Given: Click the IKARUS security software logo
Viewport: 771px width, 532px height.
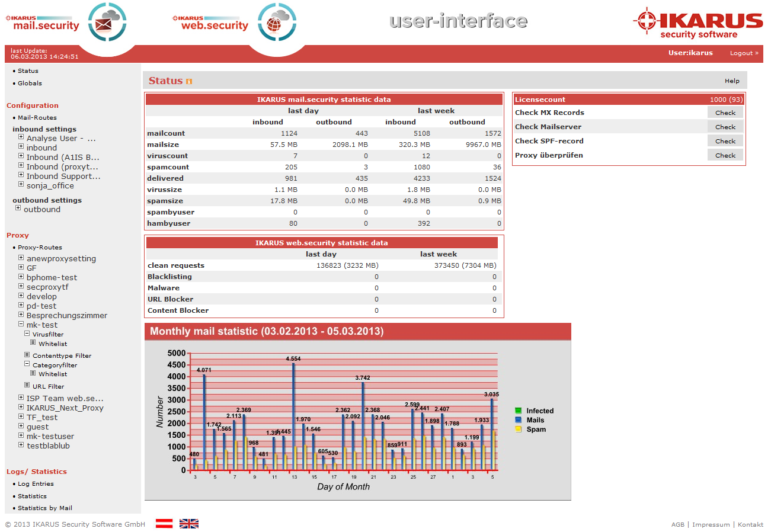Looking at the screenshot, I should tap(698, 23).
